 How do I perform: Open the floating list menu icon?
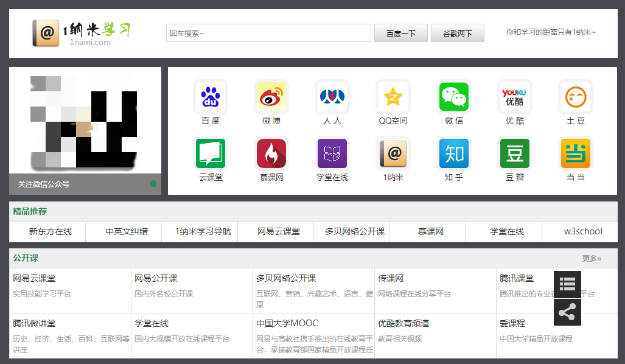click(567, 284)
